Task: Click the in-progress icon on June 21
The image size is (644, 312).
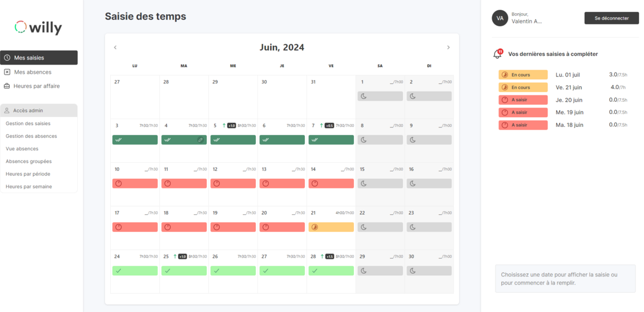Action: 315,227
